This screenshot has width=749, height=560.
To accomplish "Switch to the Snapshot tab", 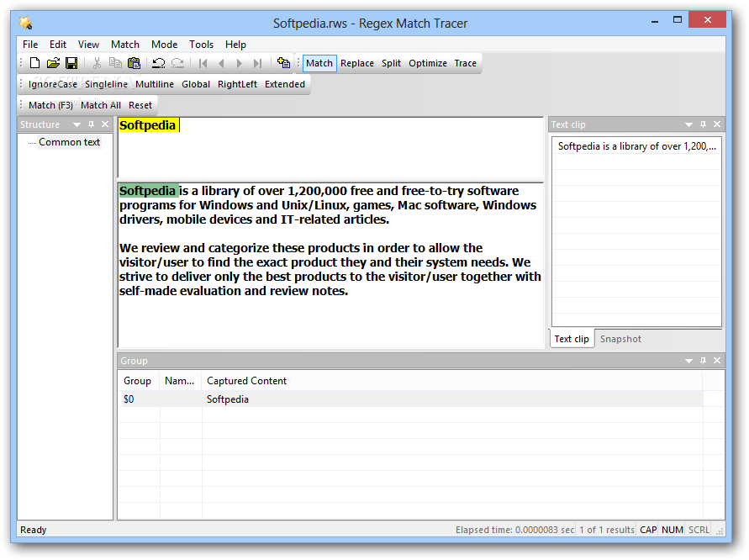I will tap(620, 339).
